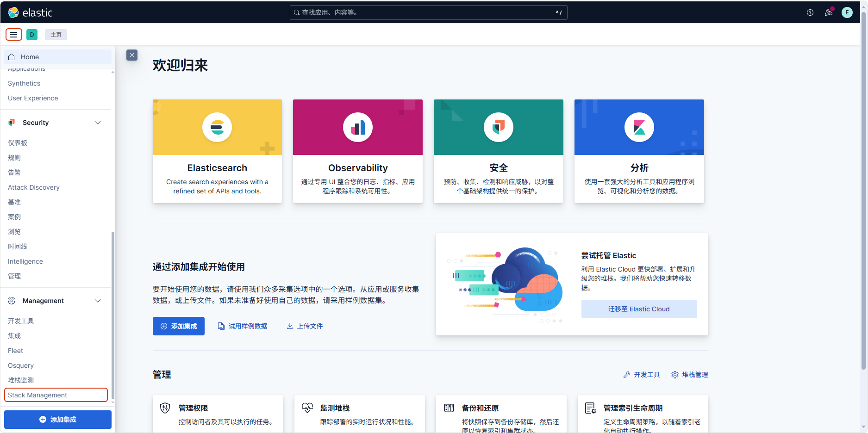
Task: Open the 备份和还原 card title
Action: (x=480, y=408)
